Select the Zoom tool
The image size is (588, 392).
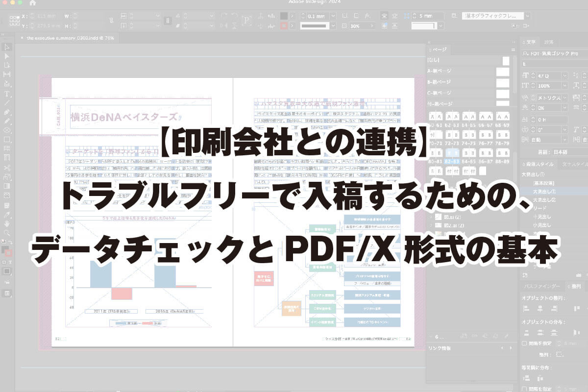pos(7,233)
